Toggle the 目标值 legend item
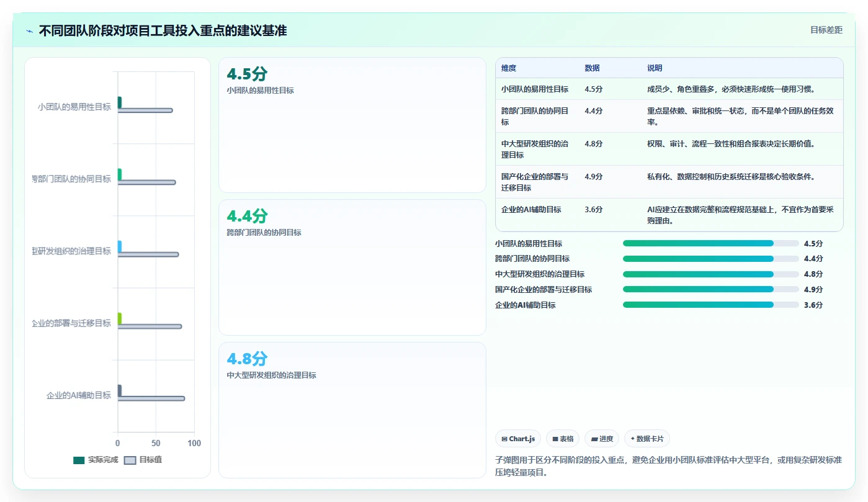 (143, 460)
